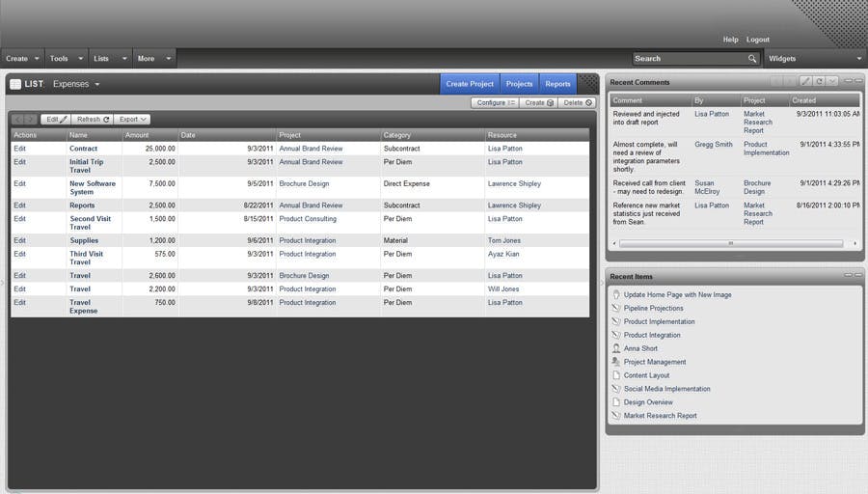Viewport: 868px width, 494px height.
Task: Open the Create menu in top bar
Action: [x=22, y=59]
